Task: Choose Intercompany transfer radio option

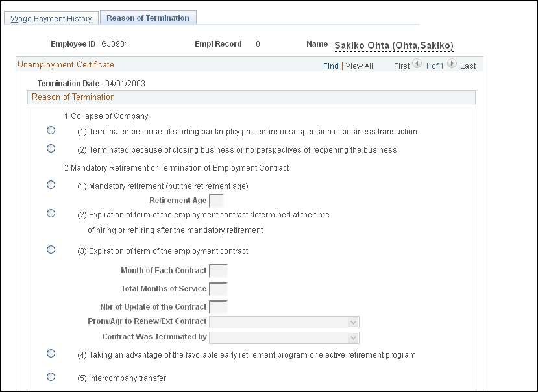Action: pos(51,376)
